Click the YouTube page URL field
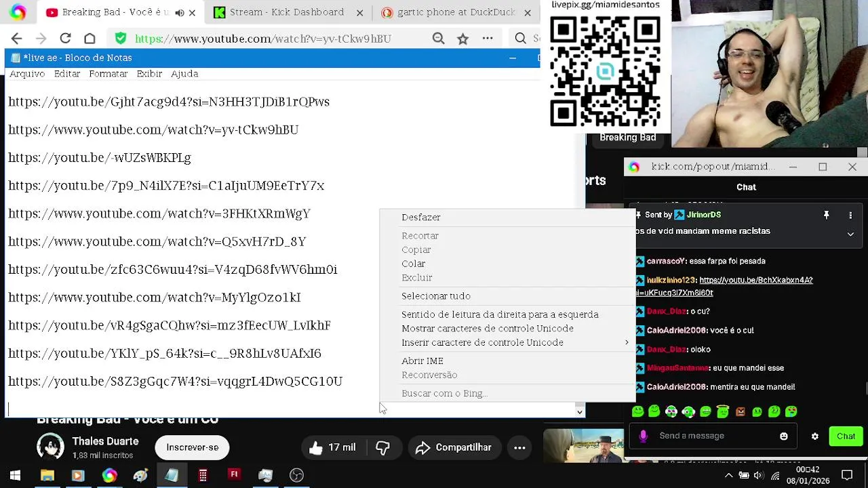868x488 pixels. tap(263, 39)
